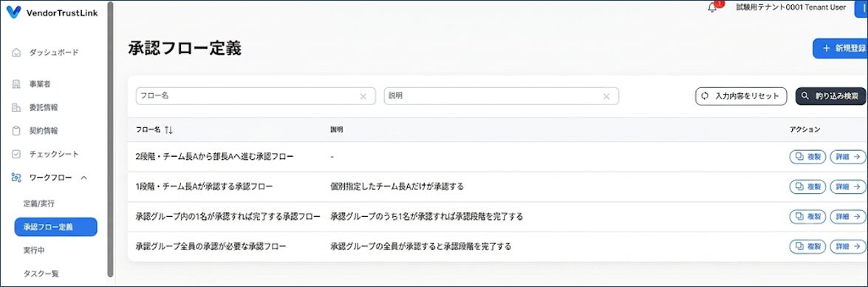Screen dimensions: 868x287
Task: Click 1段階・チーム長Aが承認する承認フロー row text
Action: tap(205, 186)
